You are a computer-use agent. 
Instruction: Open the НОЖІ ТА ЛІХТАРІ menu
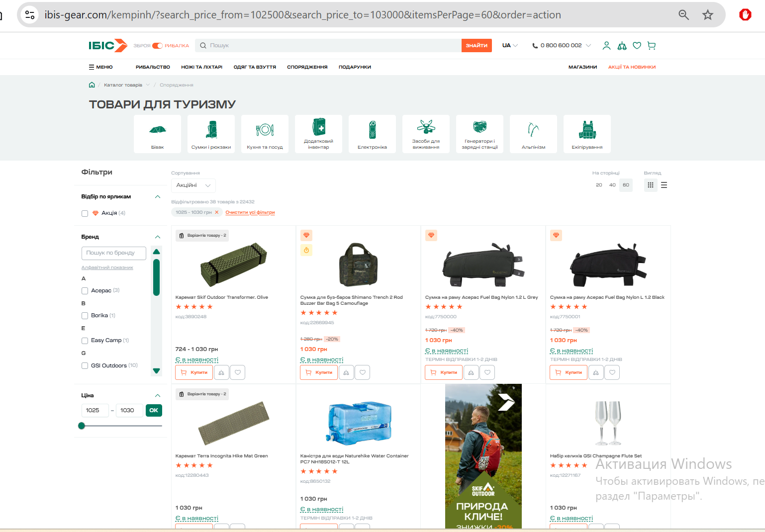tap(202, 67)
